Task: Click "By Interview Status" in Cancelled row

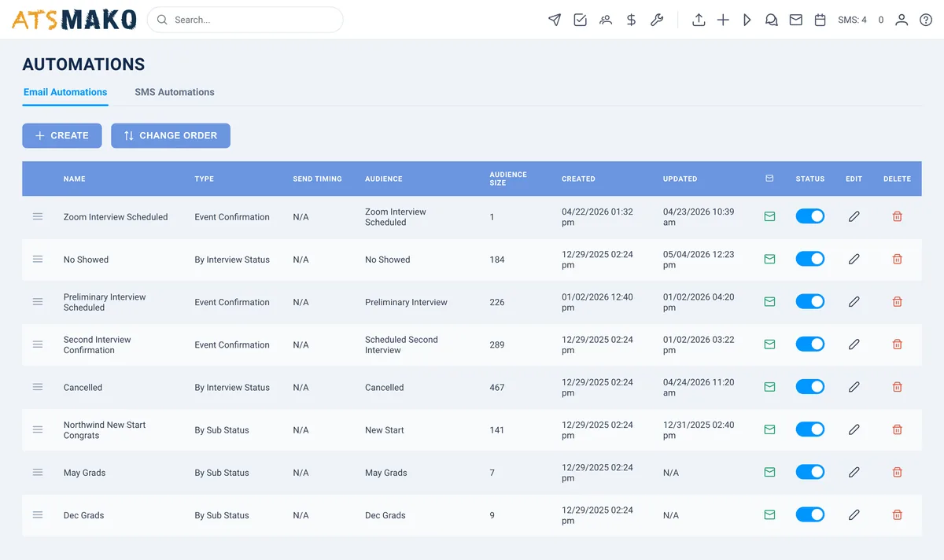Action: 232,387
